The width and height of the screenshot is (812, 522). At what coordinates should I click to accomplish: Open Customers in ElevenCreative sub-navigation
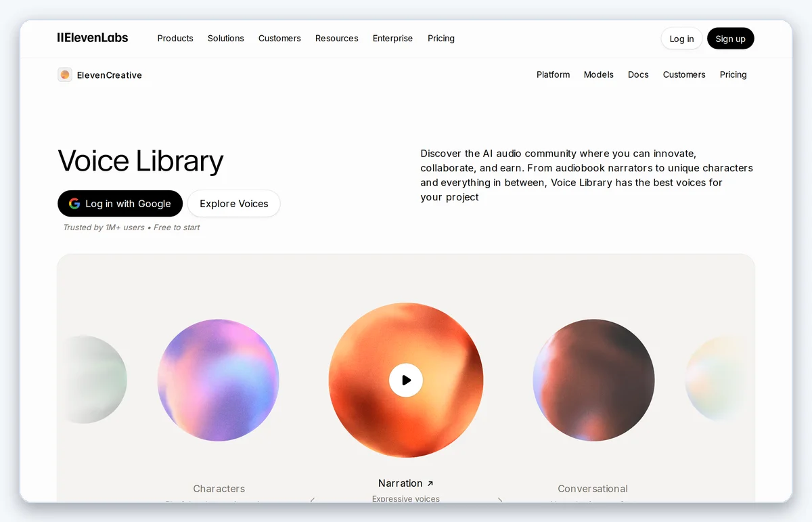684,74
